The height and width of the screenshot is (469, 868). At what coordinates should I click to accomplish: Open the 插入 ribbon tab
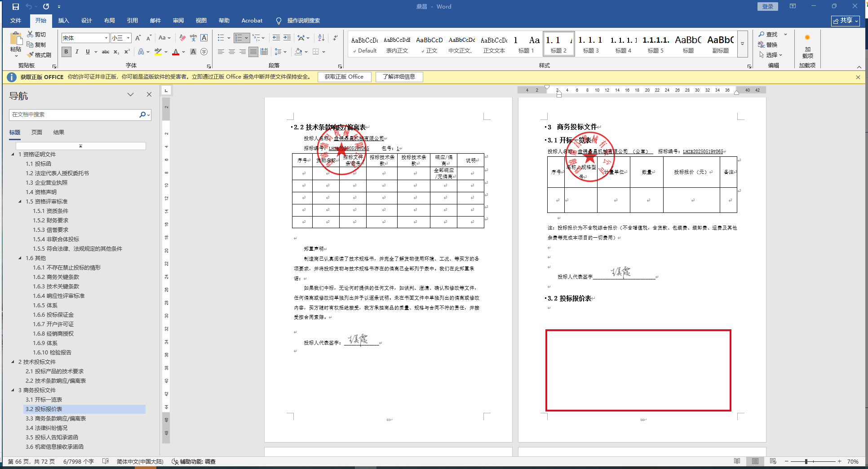pyautogui.click(x=64, y=21)
